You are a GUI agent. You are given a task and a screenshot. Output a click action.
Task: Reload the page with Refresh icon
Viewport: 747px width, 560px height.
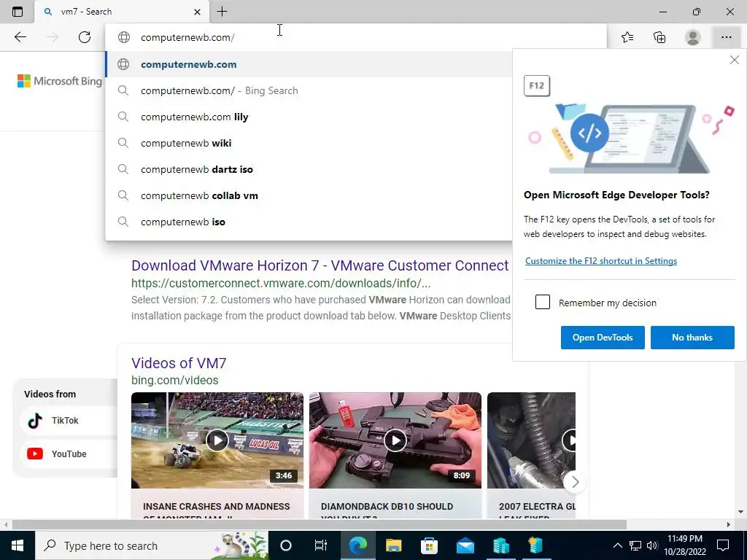click(85, 37)
